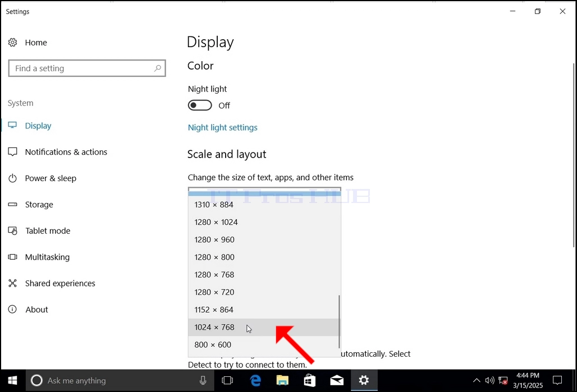Screen dimensions: 577x392
Task: Click the Multitasking icon in sidebar
Action: click(x=12, y=257)
